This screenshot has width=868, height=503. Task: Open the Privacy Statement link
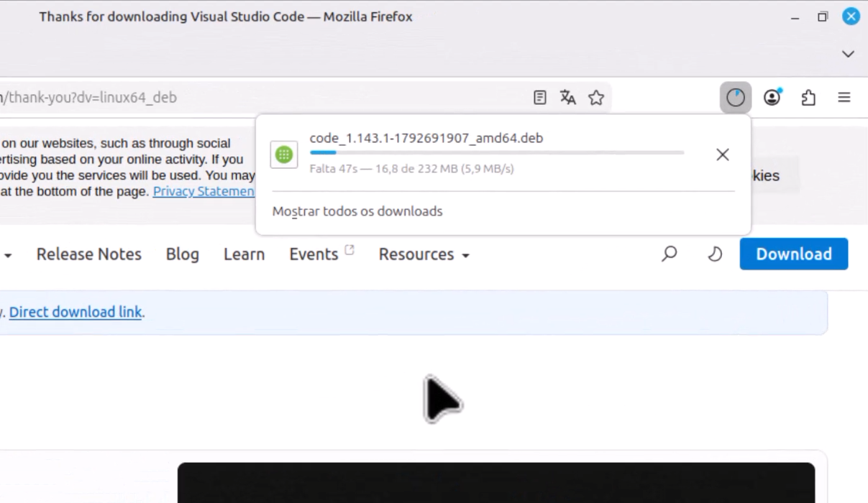pyautogui.click(x=204, y=192)
